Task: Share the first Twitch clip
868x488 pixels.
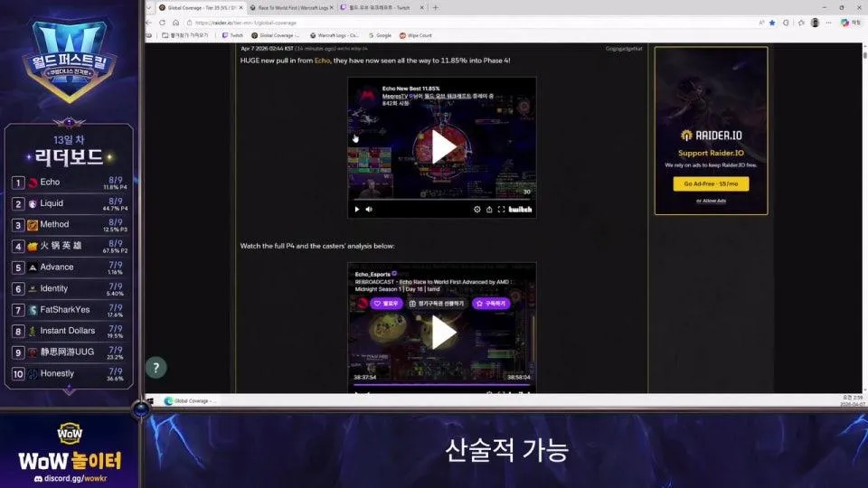Action: coord(489,209)
